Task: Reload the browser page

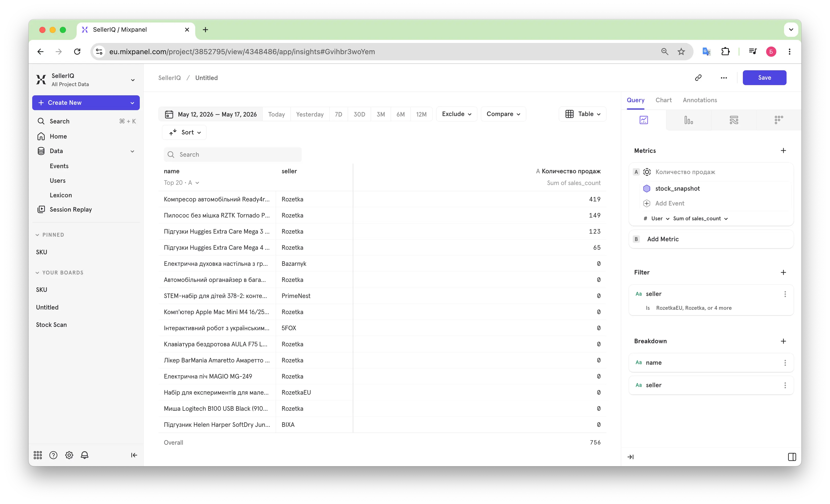Action: 77,52
